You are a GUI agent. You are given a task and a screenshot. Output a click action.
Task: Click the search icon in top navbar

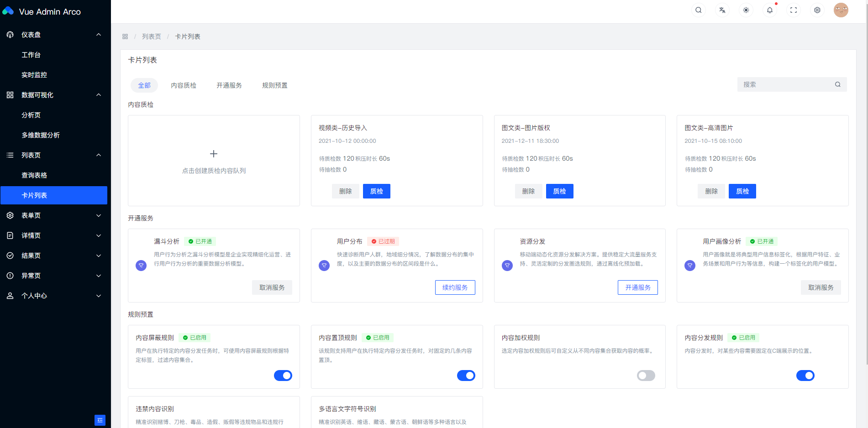[699, 10]
